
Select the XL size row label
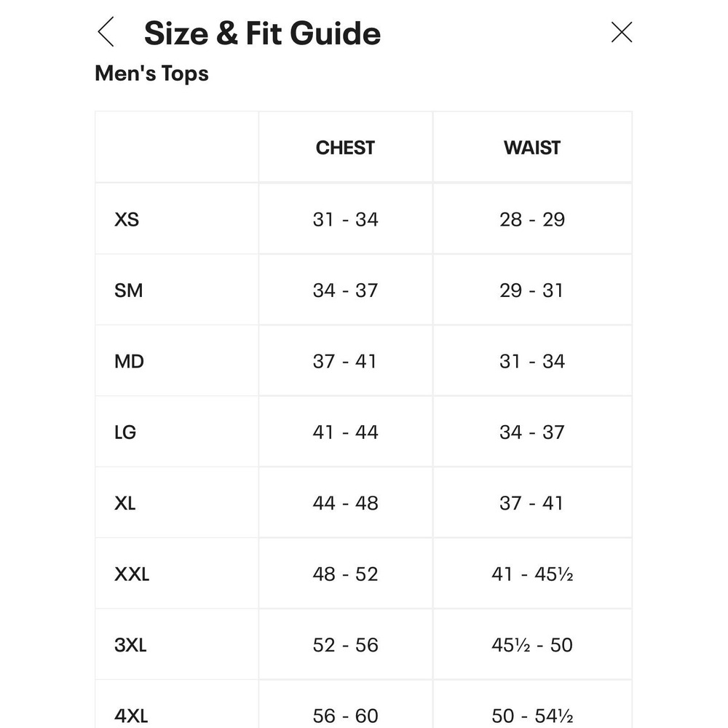pos(125,503)
